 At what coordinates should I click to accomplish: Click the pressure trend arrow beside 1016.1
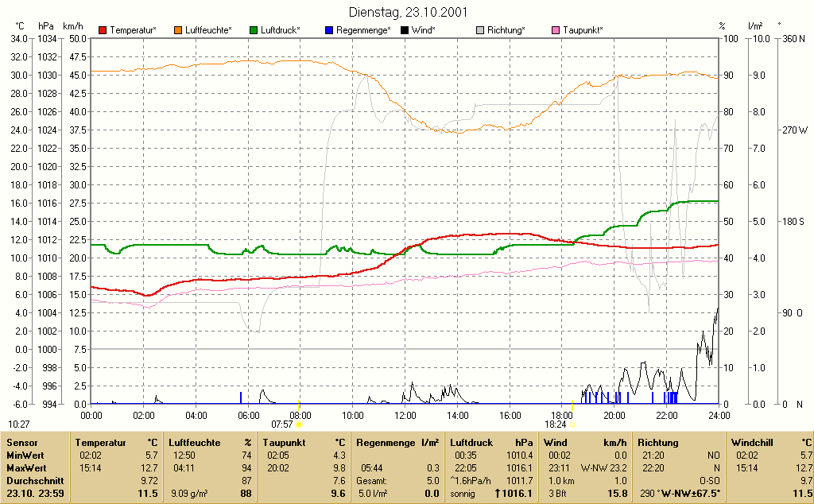498,494
